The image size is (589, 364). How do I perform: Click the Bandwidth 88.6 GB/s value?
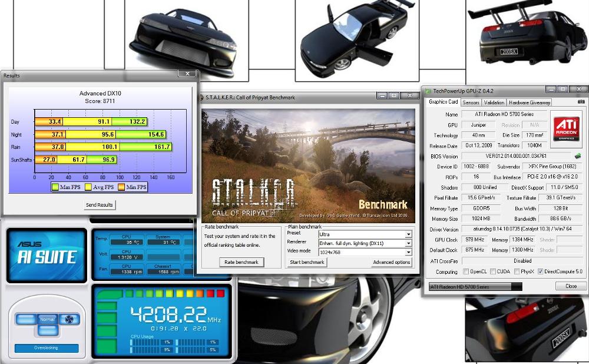(561, 219)
